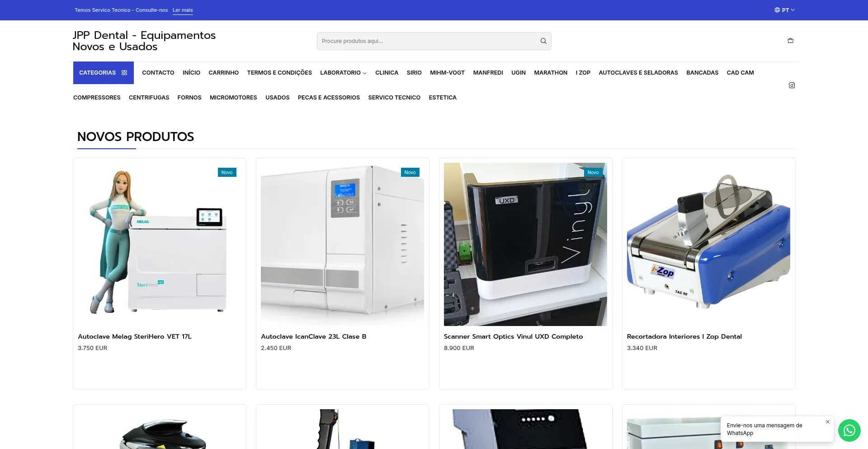Open the Servico Tecnico page
This screenshot has width=868, height=449.
(x=394, y=98)
